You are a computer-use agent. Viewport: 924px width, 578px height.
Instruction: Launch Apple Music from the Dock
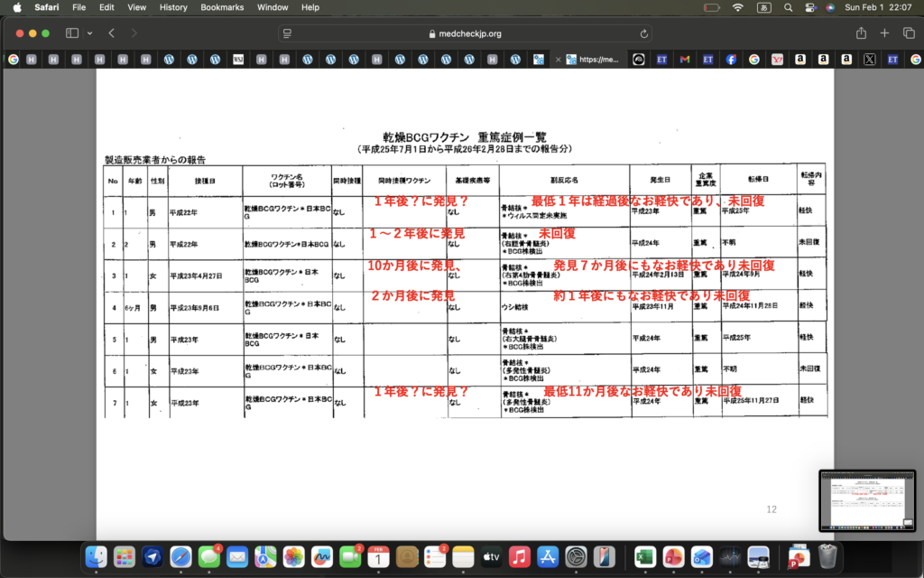(x=519, y=557)
